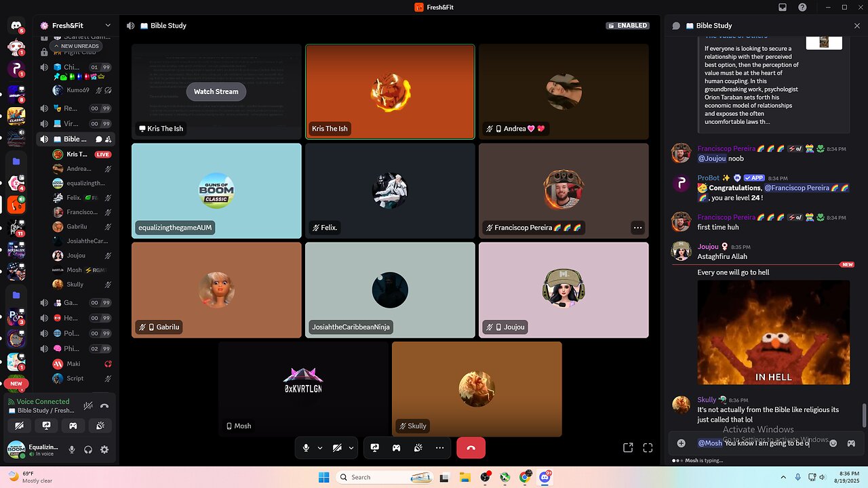Open more options ellipsis in call bar
Image resolution: width=868 pixels, height=488 pixels.
point(440,447)
